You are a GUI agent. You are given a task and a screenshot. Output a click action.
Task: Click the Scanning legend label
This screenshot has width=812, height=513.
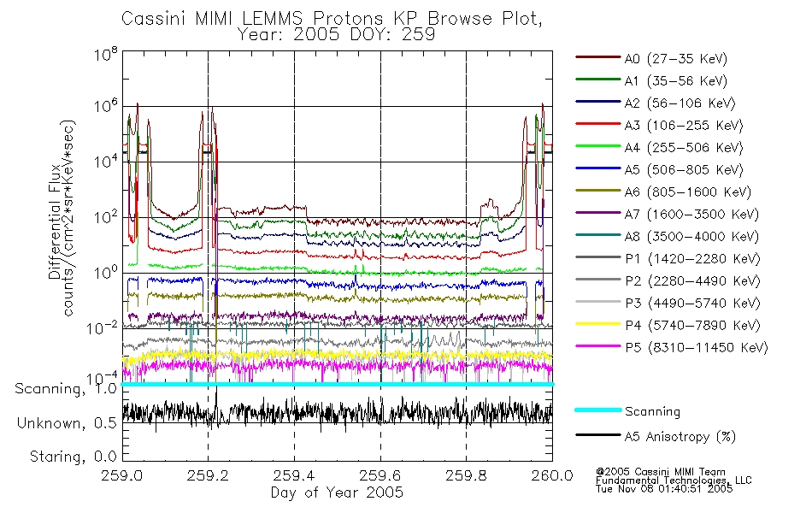coord(652,411)
